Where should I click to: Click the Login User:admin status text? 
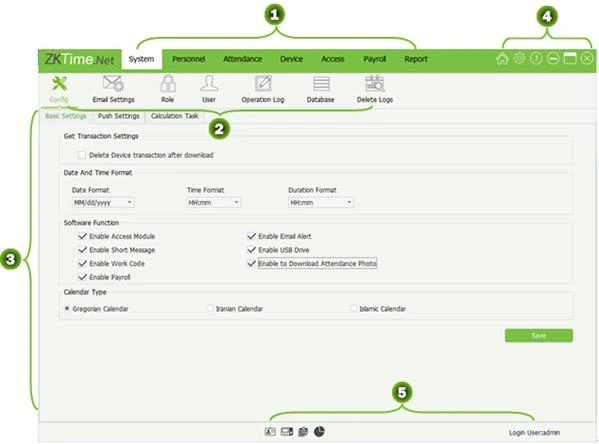click(534, 433)
